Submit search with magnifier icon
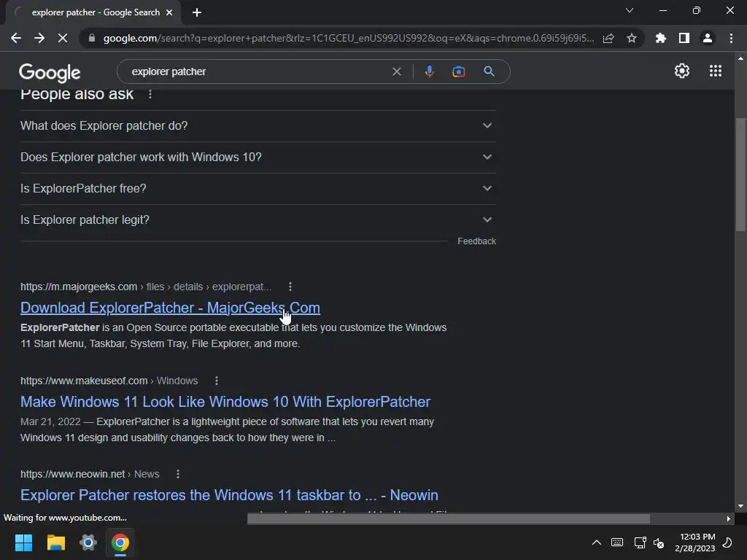 489,71
